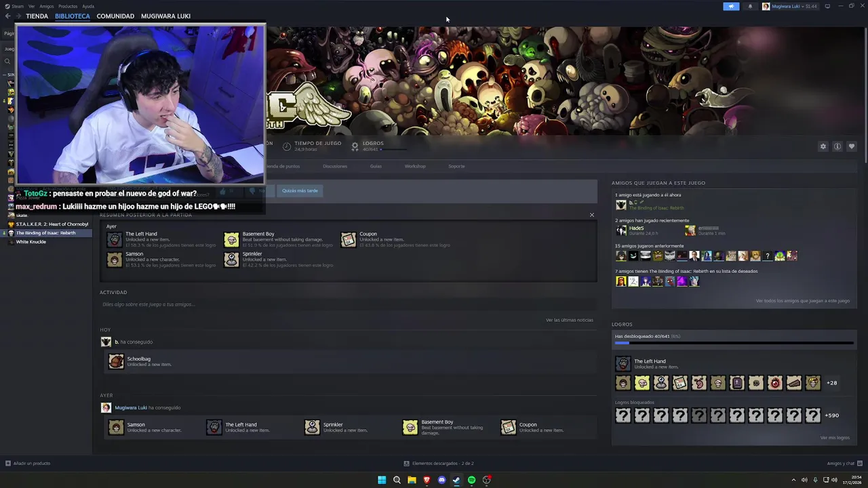Screen dimensions: 868x488
Task: Open game settings gear icon
Action: [823, 146]
